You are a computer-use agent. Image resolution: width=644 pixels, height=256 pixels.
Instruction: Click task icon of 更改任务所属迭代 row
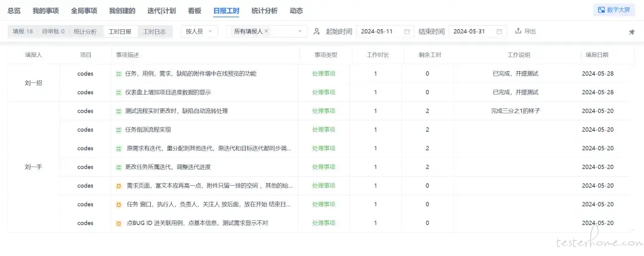point(119,167)
